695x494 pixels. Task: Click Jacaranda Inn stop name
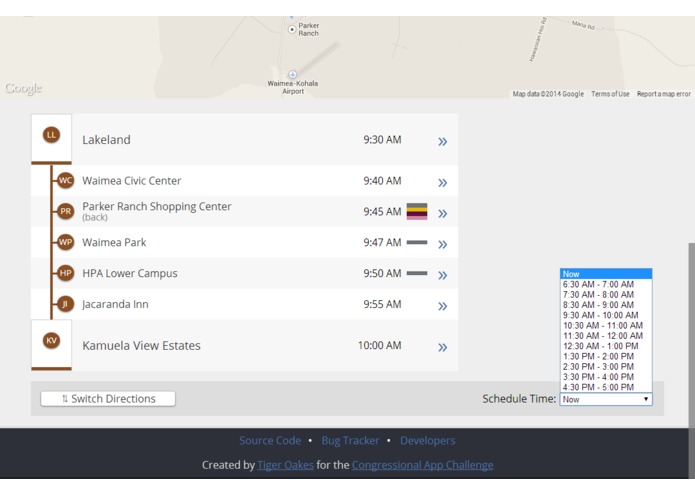115,304
